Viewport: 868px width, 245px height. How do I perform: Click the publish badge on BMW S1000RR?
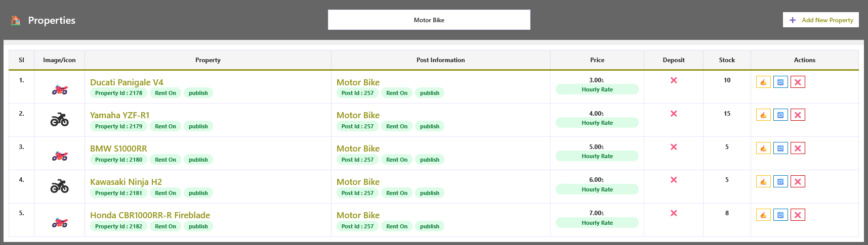[x=198, y=160]
